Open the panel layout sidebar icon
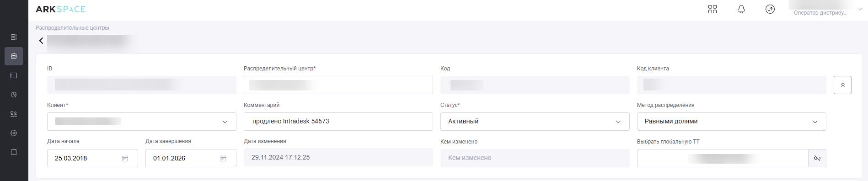868x181 pixels. (x=14, y=75)
